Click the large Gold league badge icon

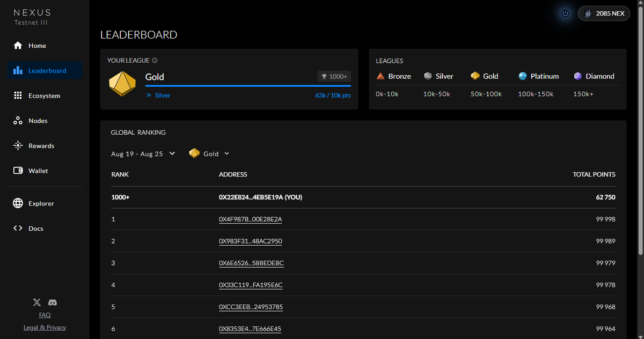pyautogui.click(x=122, y=84)
